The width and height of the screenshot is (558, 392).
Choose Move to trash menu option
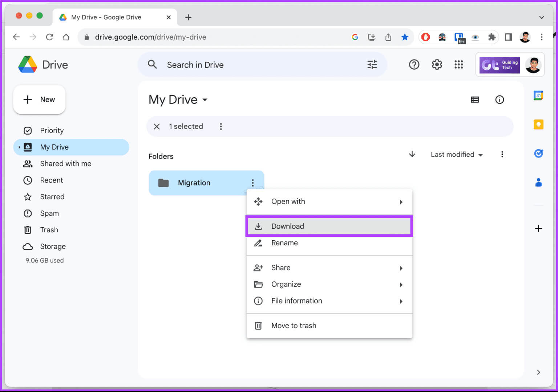294,326
